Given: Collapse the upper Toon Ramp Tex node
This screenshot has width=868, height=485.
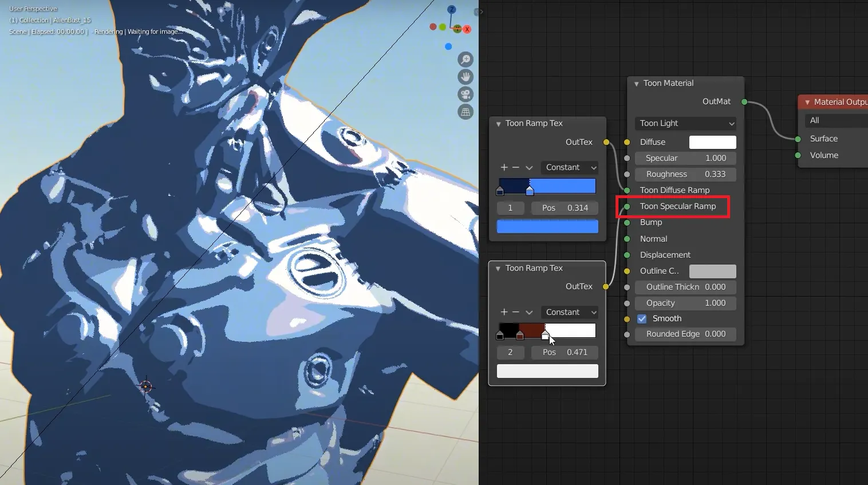Looking at the screenshot, I should [x=498, y=124].
